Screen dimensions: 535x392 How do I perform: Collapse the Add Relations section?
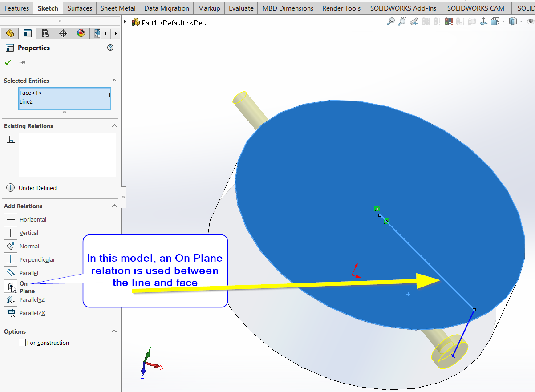point(114,206)
